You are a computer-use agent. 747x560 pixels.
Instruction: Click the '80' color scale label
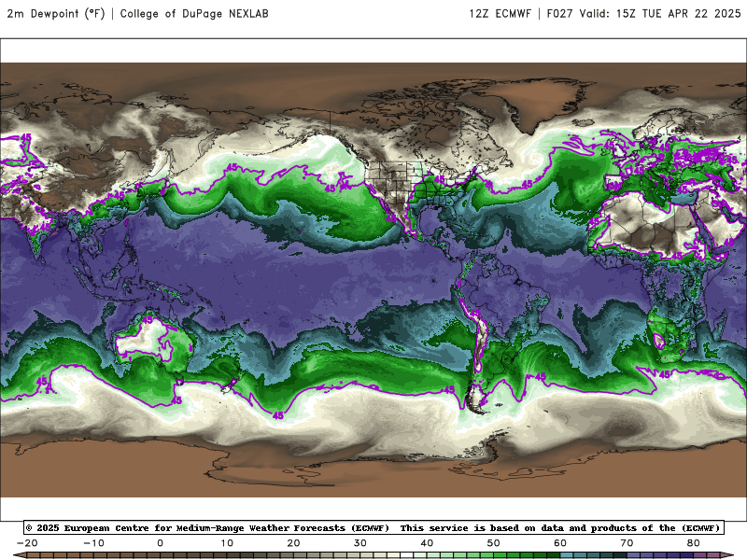coord(694,543)
